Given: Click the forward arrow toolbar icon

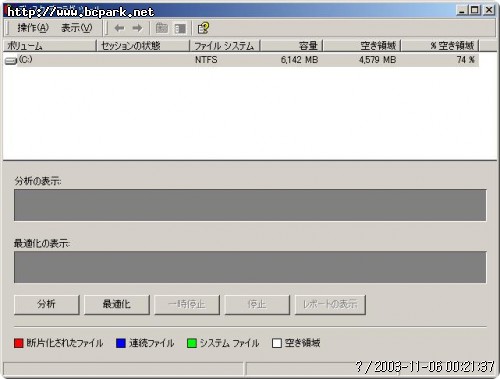Looking at the screenshot, I should (x=137, y=28).
